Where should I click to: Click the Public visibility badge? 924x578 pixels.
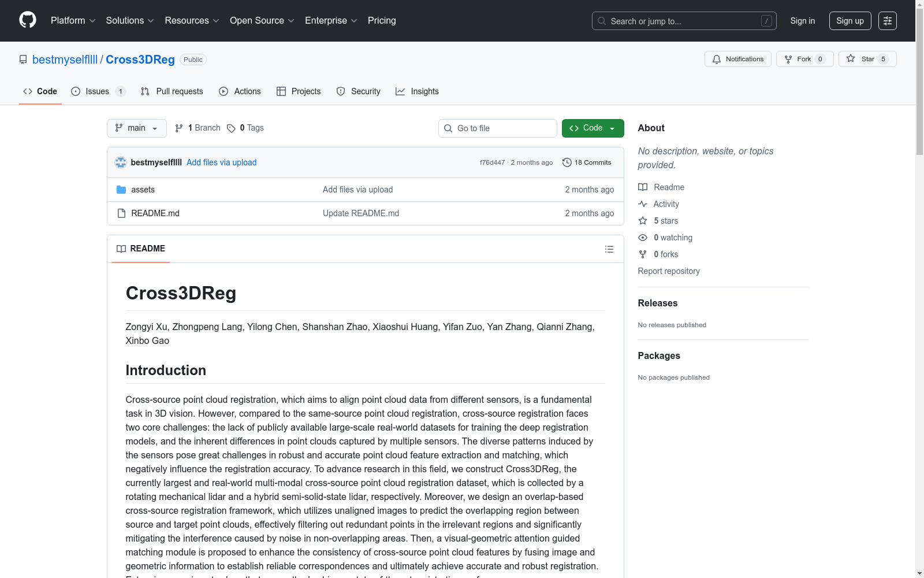(193, 60)
